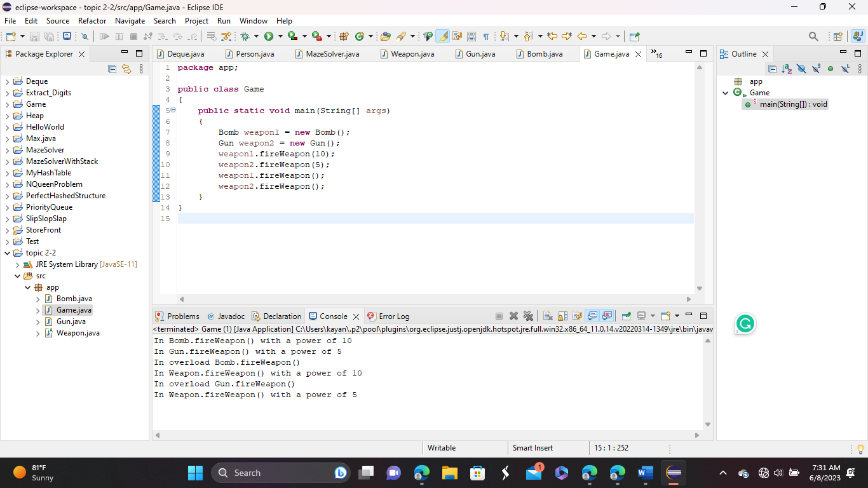Expand Bomb.java in the tree
The width and height of the screenshot is (868, 488).
pyautogui.click(x=38, y=299)
